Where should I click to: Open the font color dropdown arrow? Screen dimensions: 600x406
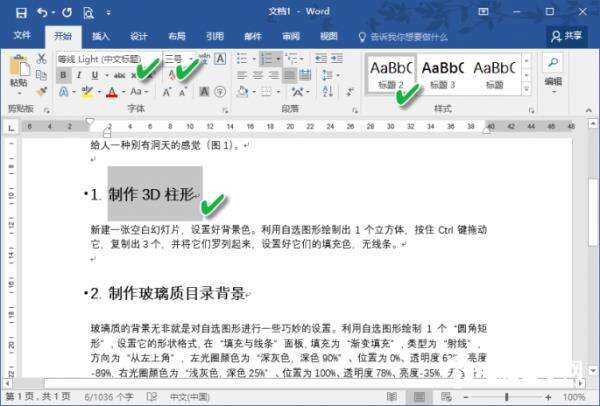coord(124,92)
